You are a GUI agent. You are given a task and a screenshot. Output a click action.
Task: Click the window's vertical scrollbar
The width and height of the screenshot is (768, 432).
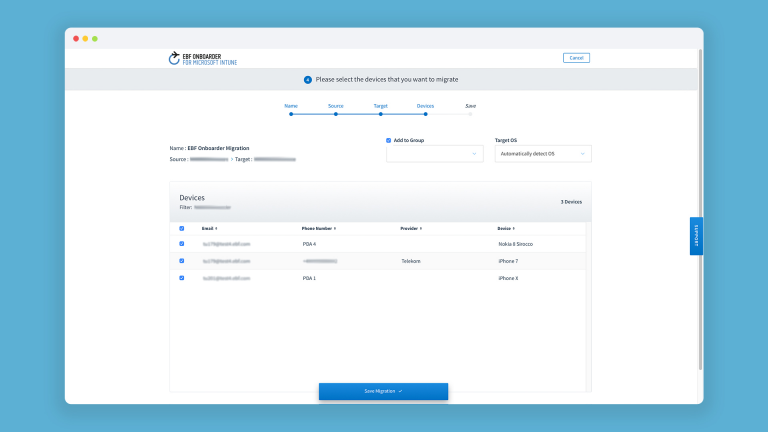click(700, 210)
